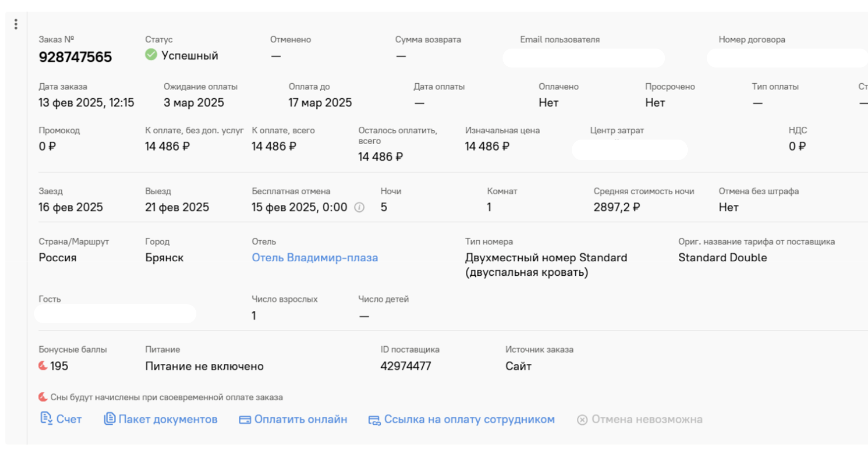Click order source value Сайт
Viewport: 868px width, 451px height.
coord(518,366)
